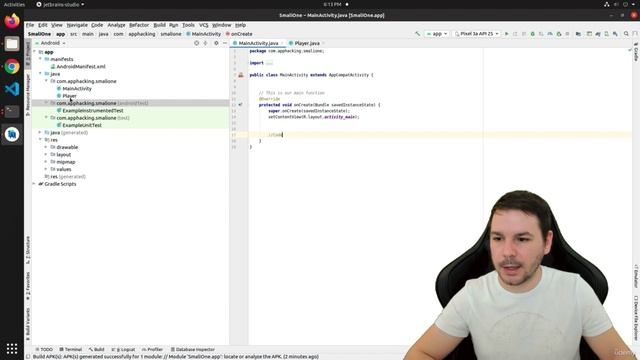Launch Google Chrome from the dock
This screenshot has width=640, height=360.
point(12,67)
